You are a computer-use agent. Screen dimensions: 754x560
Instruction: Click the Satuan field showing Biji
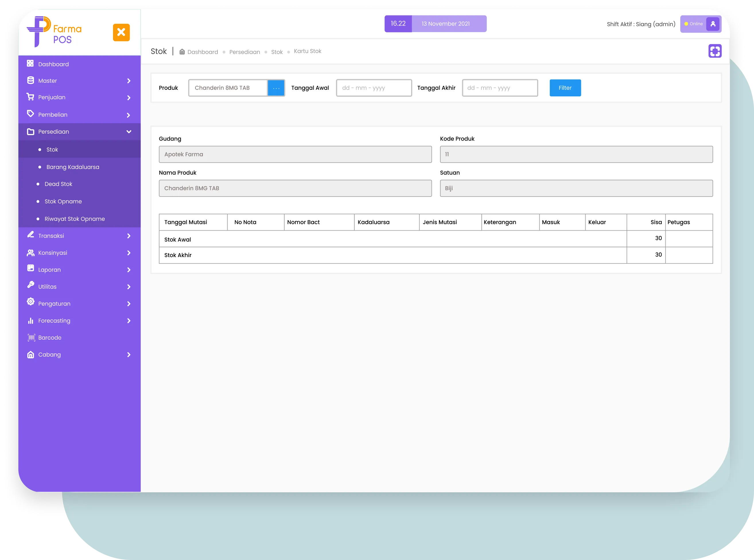[x=576, y=188]
